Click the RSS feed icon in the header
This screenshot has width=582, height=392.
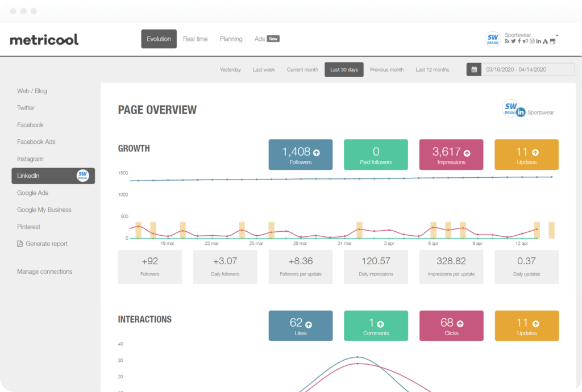coord(507,41)
